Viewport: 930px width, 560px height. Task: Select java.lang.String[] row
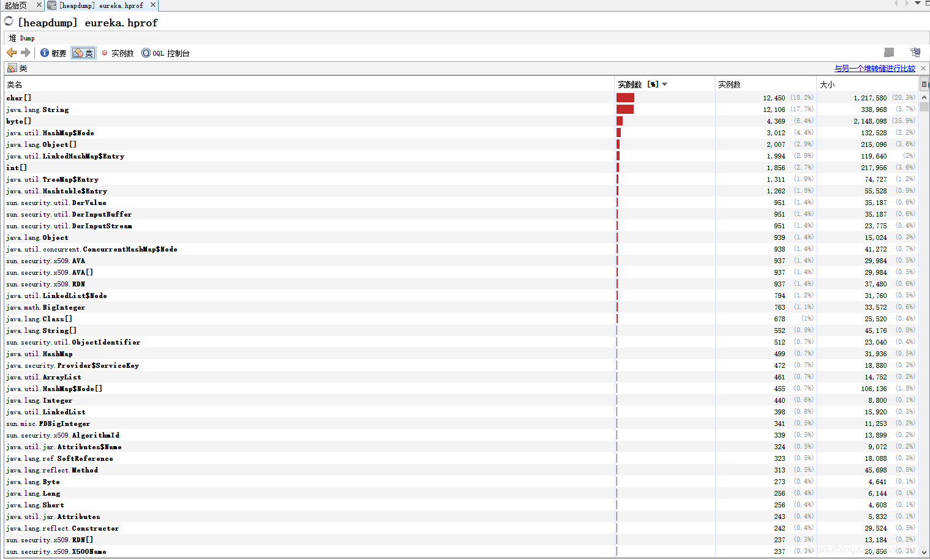(462, 330)
